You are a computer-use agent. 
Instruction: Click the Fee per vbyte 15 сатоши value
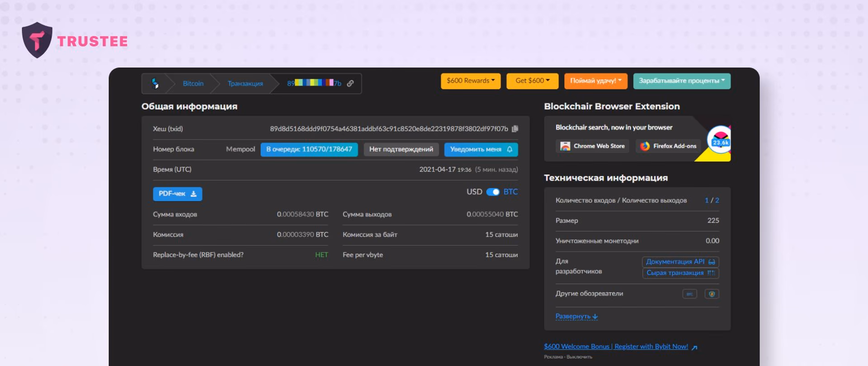501,255
